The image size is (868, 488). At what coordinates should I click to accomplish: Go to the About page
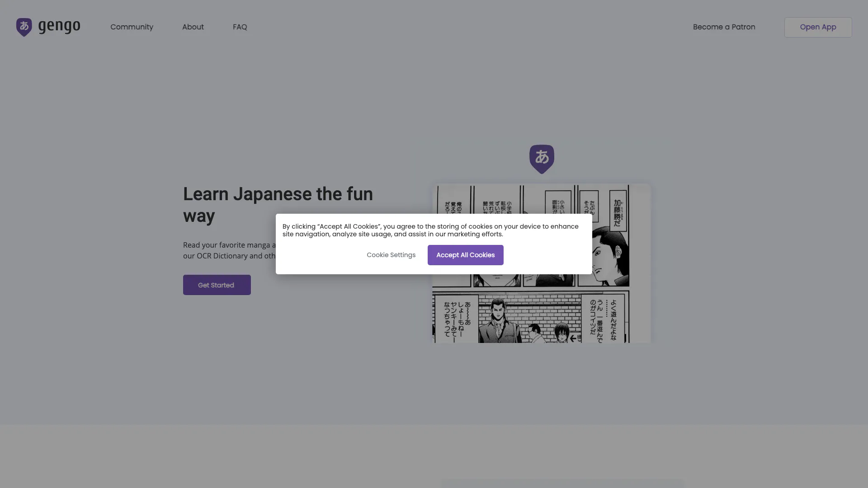(x=193, y=27)
